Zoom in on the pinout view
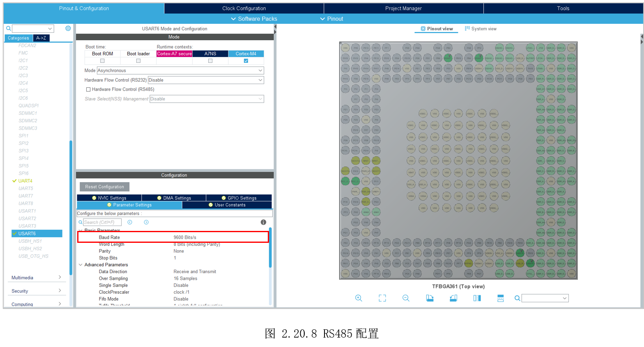644x347 pixels. click(x=359, y=298)
